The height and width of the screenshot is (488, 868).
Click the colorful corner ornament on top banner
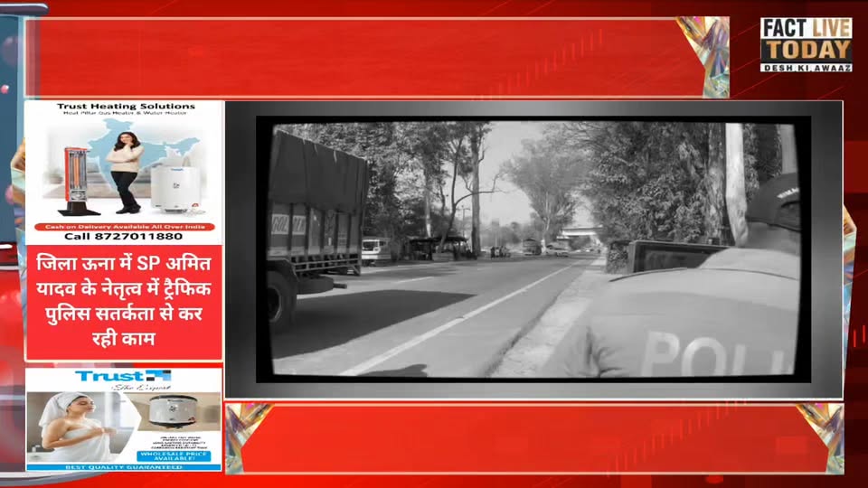click(704, 55)
